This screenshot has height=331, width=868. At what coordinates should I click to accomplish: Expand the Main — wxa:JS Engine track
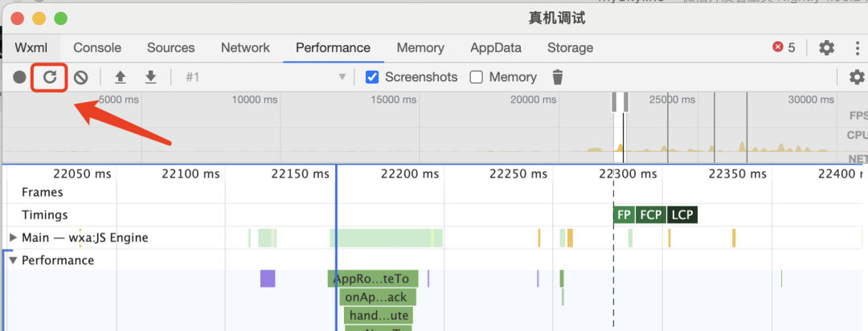(14, 238)
